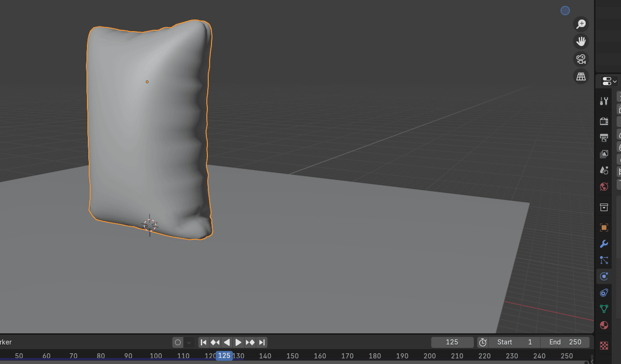Switch to the Physics properties tab

click(604, 276)
